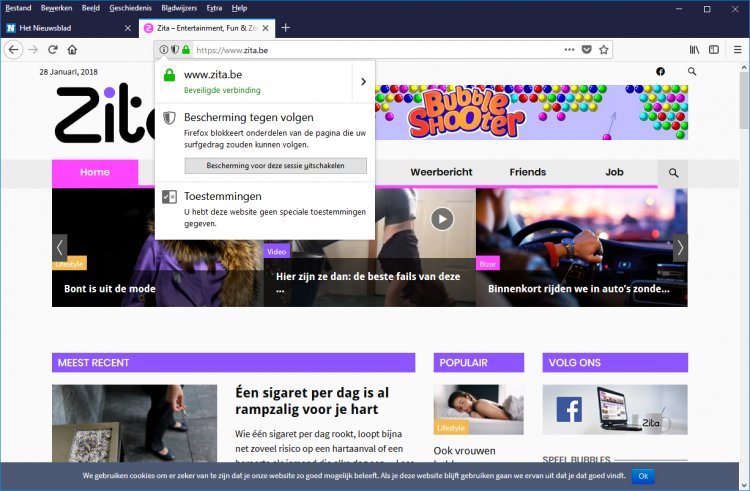Switch to the Het Nieuwsblad tab
The image size is (750, 491).
69,28
